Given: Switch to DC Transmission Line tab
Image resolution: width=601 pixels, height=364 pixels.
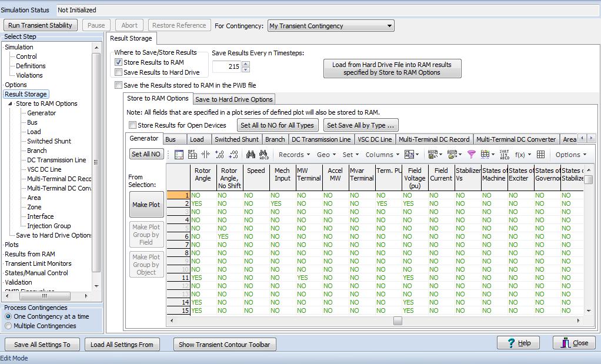Looking at the screenshot, I should [321, 139].
